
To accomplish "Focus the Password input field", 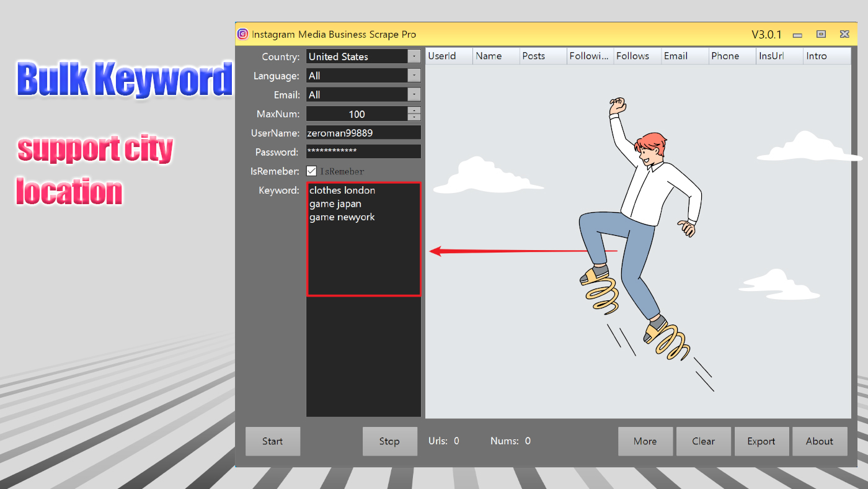I will pos(363,152).
